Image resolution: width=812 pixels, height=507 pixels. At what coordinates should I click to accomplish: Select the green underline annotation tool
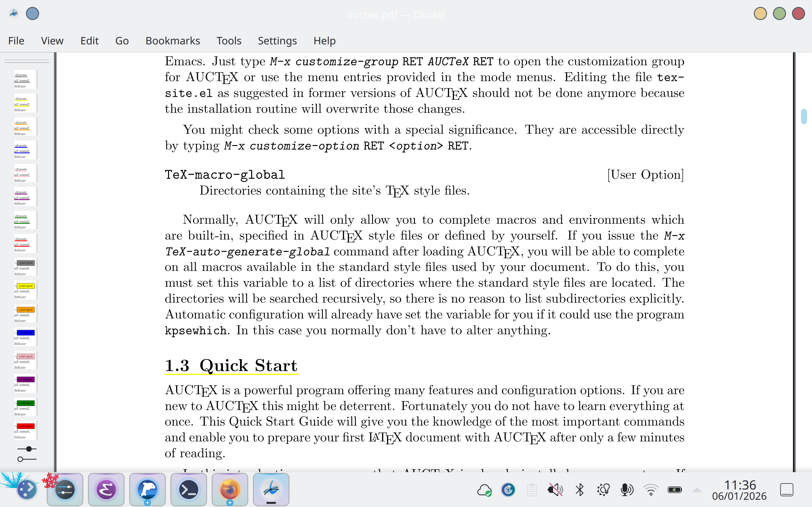25,221
